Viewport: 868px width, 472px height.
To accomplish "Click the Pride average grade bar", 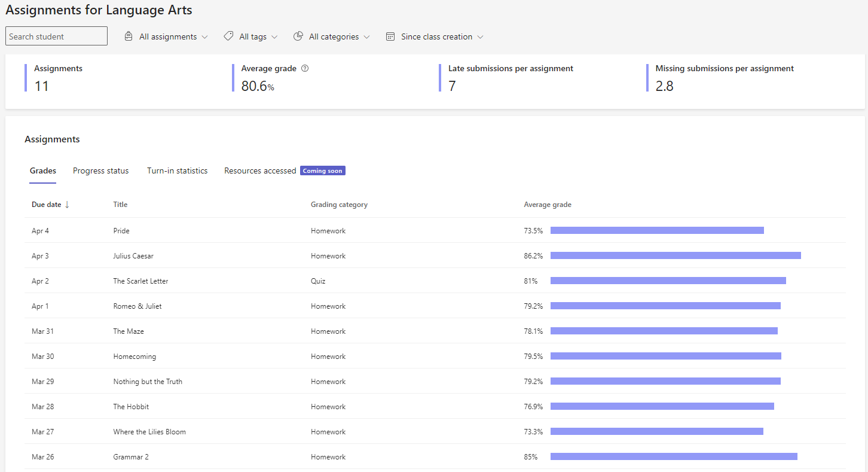I will tap(656, 230).
